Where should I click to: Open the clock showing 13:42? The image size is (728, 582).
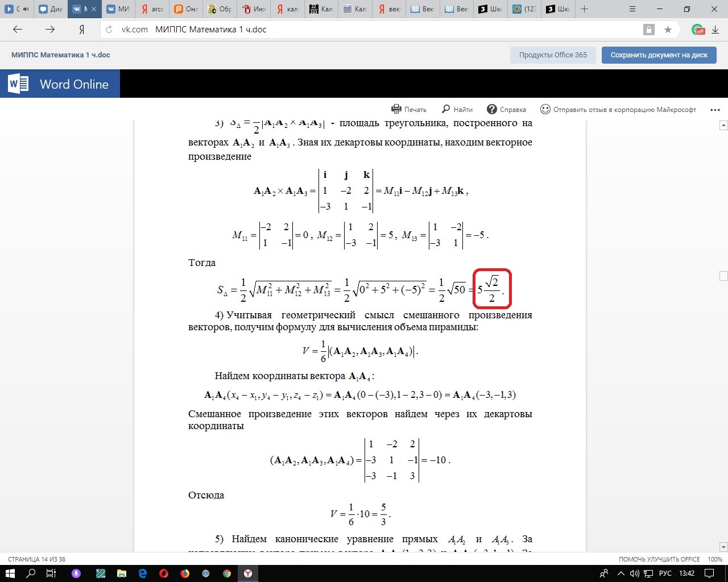pos(686,573)
